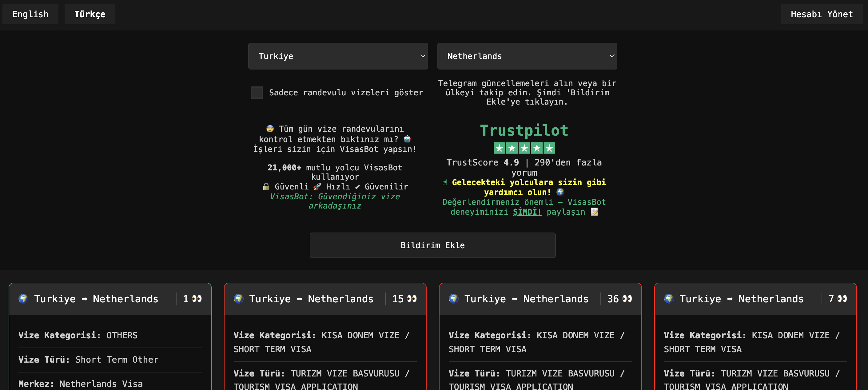Click the Telegram güncellemeleri alın hint text
Screen dimensions: 868x390
click(x=527, y=92)
